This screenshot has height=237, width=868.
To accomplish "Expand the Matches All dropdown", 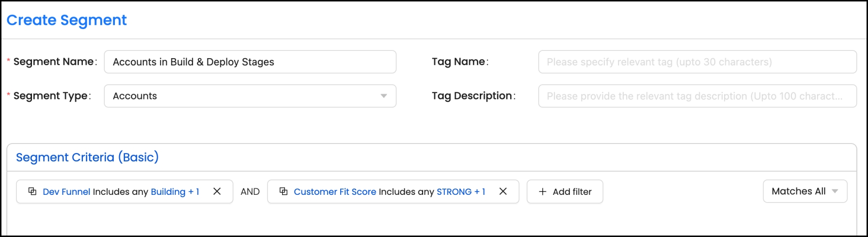I will [x=805, y=191].
